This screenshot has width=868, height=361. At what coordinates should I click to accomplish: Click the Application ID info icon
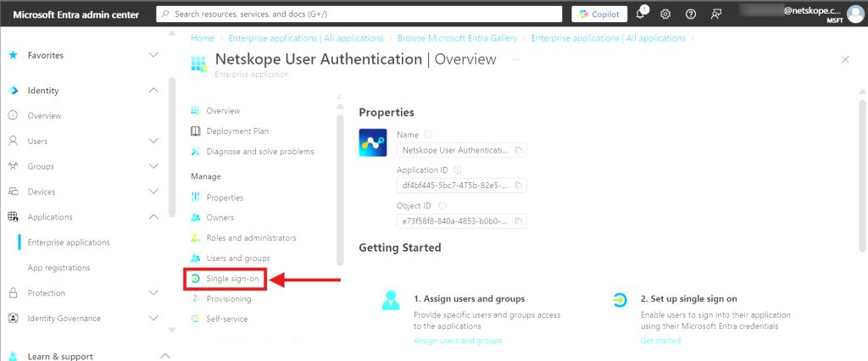pos(457,170)
